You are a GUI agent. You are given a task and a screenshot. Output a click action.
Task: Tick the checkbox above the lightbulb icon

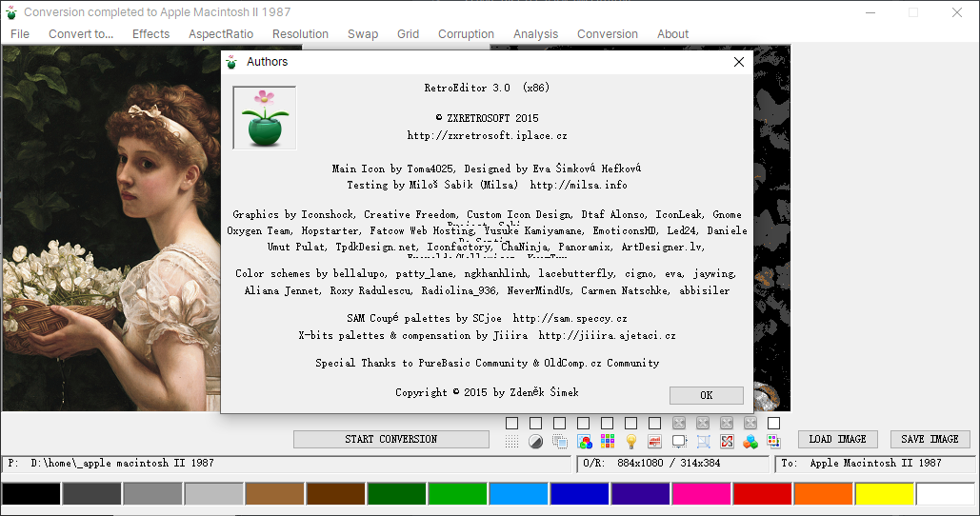[x=631, y=423]
